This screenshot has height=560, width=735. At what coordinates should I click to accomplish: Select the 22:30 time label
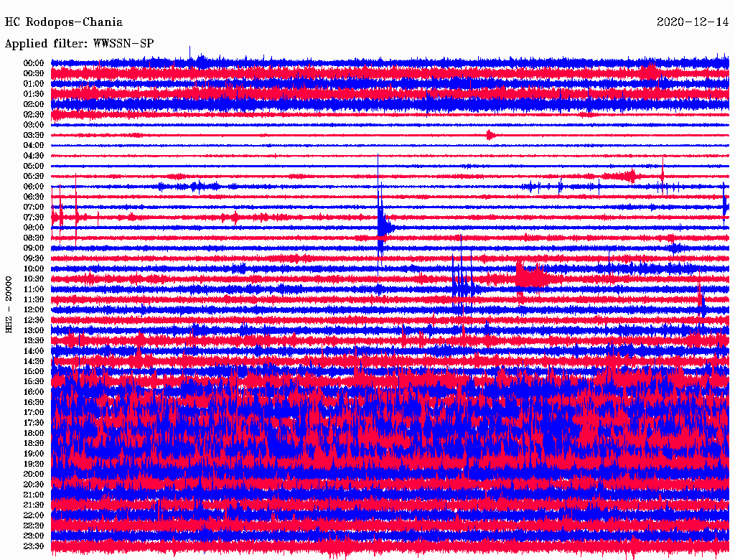34,526
